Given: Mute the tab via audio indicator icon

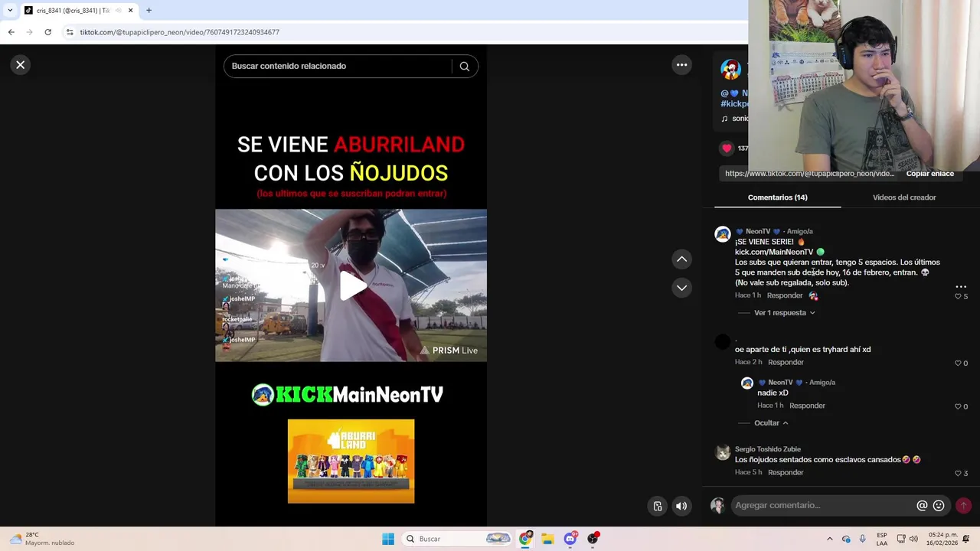Looking at the screenshot, I should pyautogui.click(x=119, y=11).
